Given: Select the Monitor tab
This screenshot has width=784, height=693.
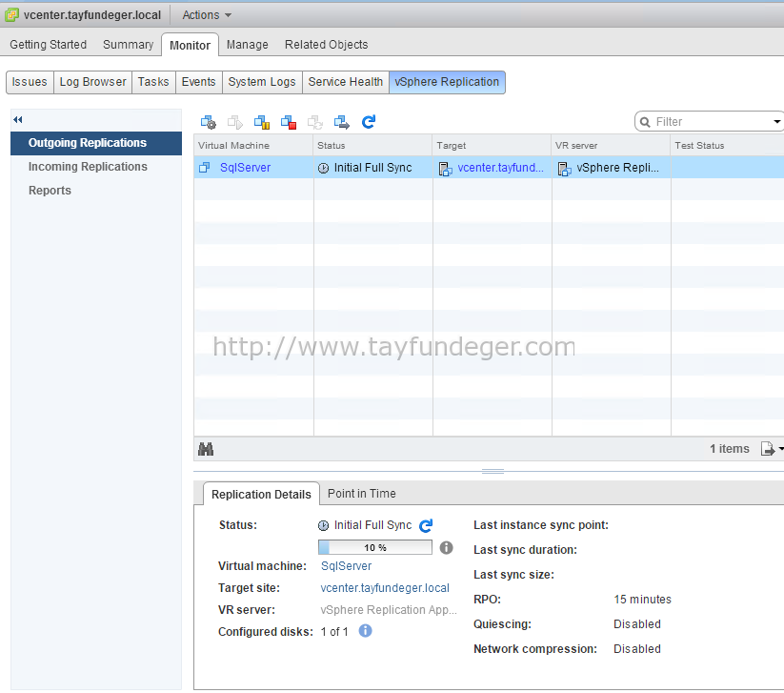Looking at the screenshot, I should [190, 45].
